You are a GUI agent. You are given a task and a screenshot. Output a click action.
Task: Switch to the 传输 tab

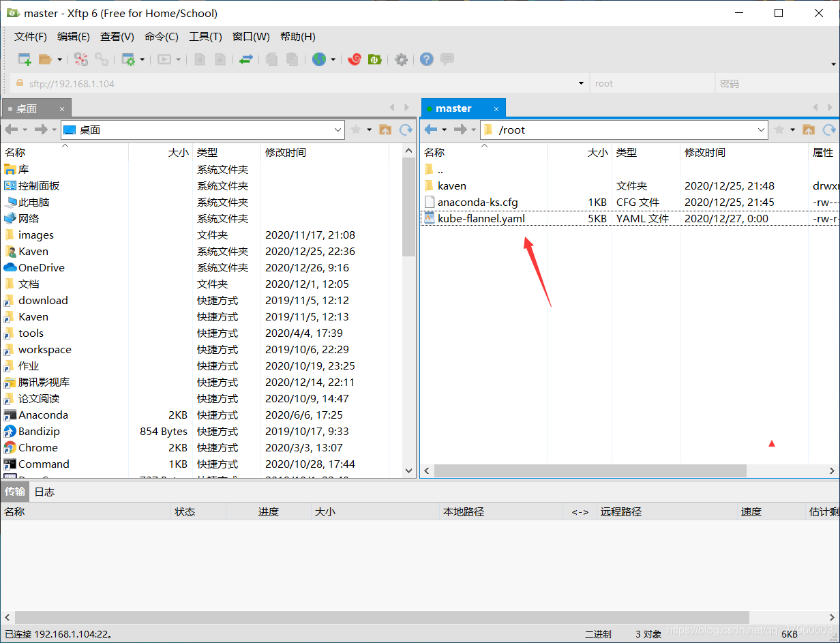15,491
